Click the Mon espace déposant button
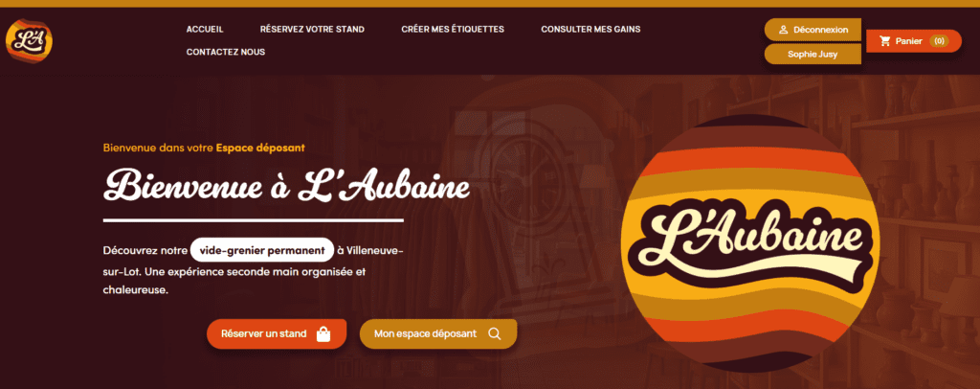Viewport: 980px width, 389px height. (438, 334)
